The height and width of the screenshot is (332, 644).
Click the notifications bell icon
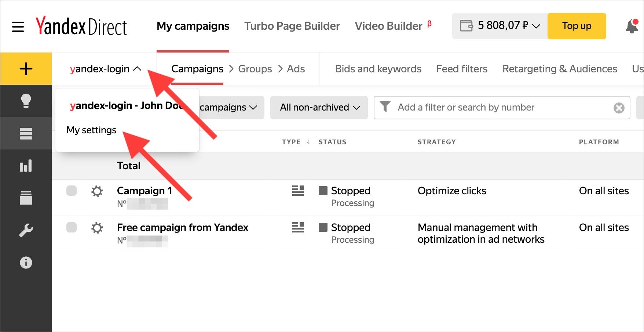tap(632, 26)
